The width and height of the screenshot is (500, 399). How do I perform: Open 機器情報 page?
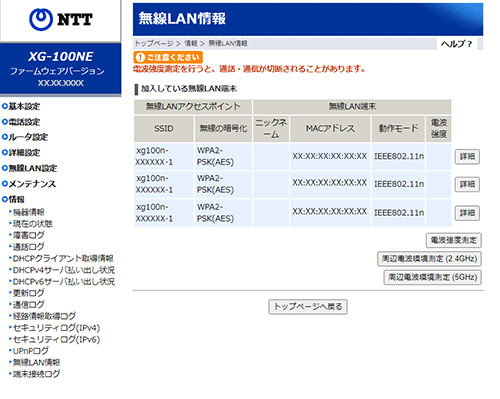(28, 212)
